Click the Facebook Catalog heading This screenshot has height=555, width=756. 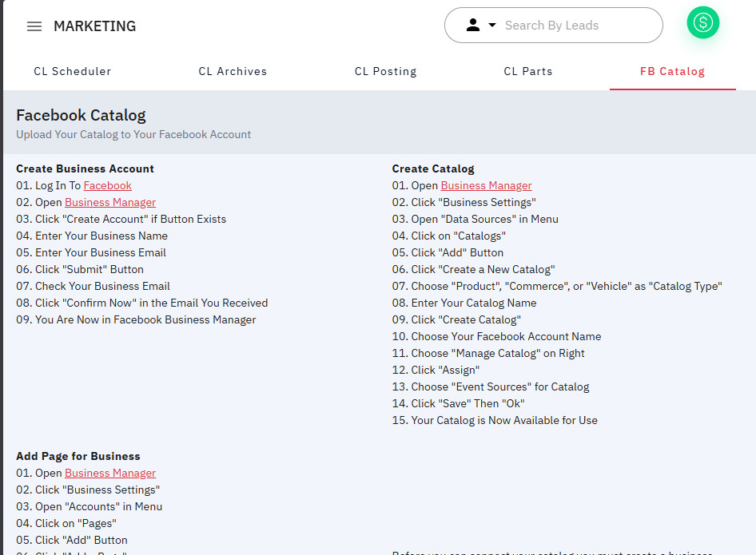coord(81,116)
